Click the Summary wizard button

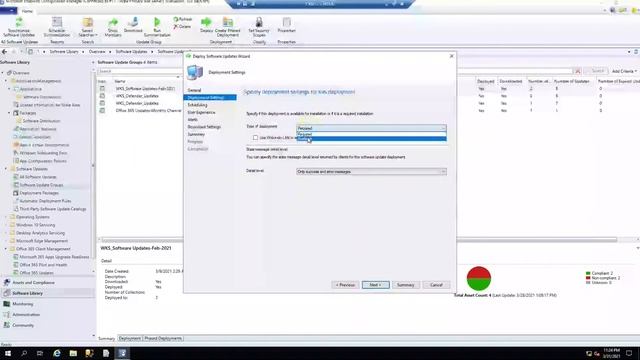pyautogui.click(x=406, y=285)
